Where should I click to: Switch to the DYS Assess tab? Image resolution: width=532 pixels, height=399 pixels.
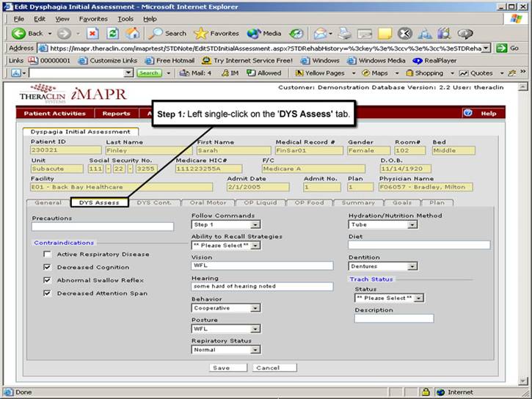click(99, 202)
